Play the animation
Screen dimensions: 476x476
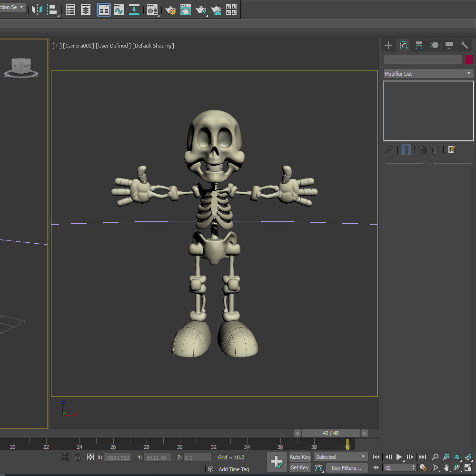399,457
